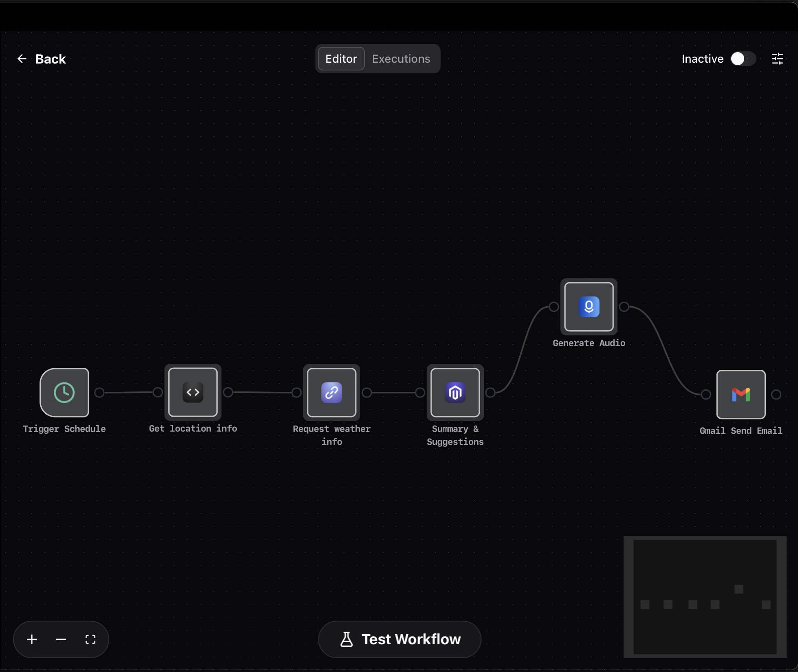Switch to the Executions tab
This screenshot has height=672, width=798.
(401, 59)
